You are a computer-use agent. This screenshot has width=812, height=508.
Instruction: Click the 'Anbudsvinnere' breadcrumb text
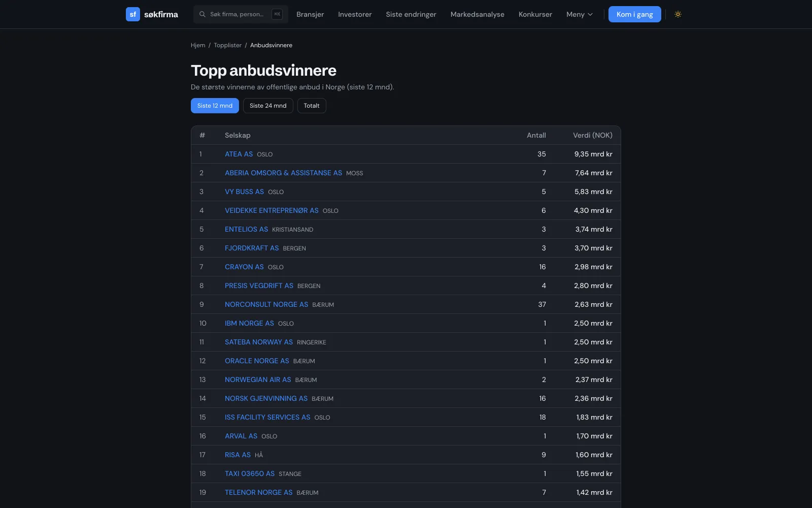[271, 45]
